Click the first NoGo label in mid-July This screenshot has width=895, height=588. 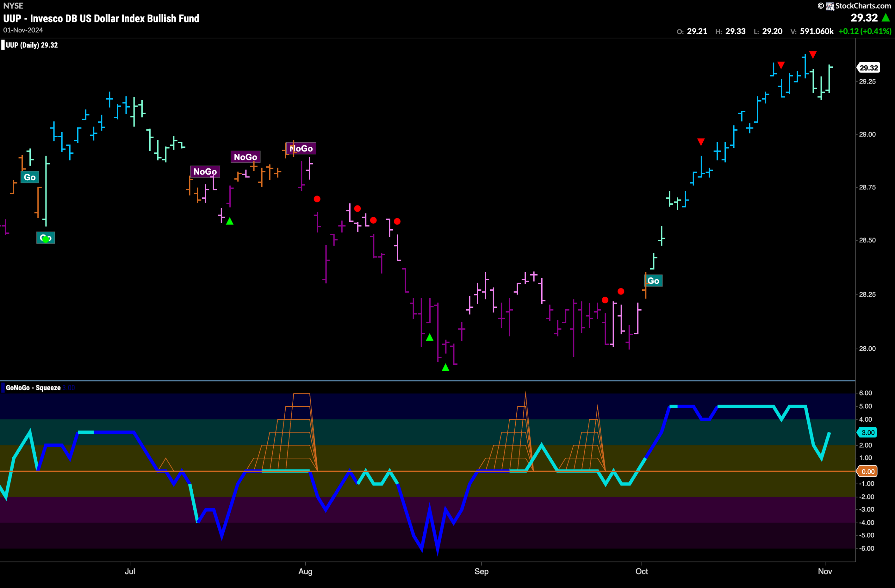pyautogui.click(x=205, y=172)
